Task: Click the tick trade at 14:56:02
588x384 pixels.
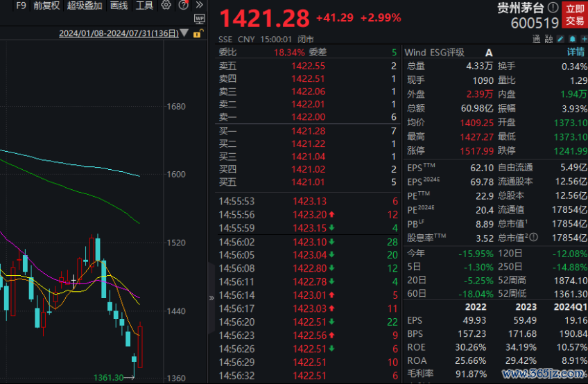Action: (309, 242)
